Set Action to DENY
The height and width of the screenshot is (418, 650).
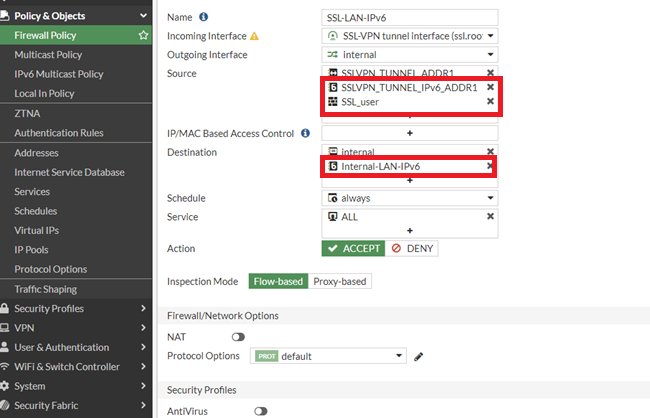pos(411,248)
